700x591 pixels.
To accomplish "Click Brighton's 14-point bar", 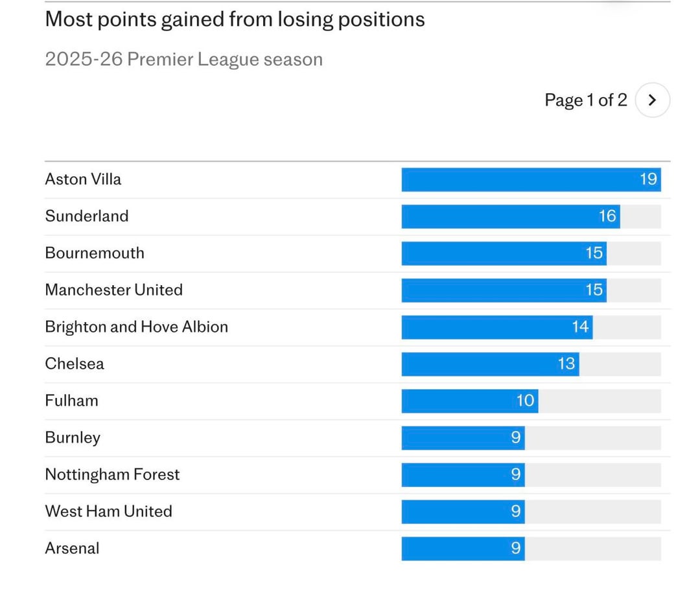I will tap(496, 327).
